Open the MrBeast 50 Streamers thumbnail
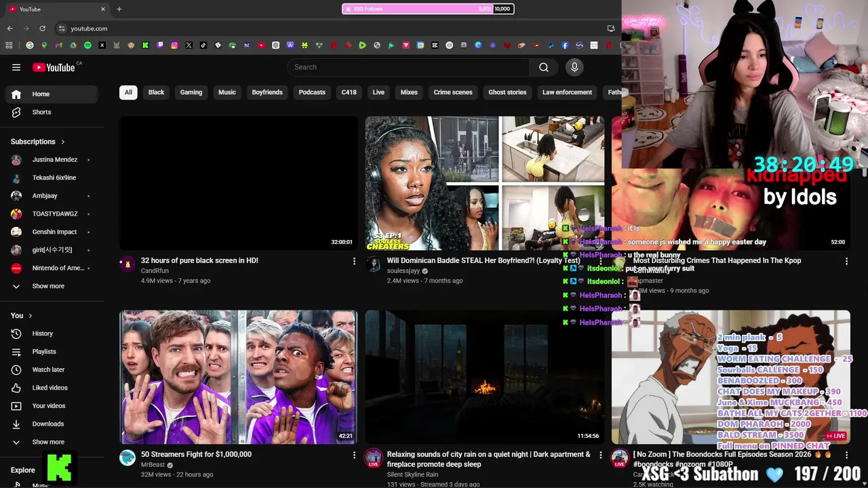868x488 pixels. (239, 377)
